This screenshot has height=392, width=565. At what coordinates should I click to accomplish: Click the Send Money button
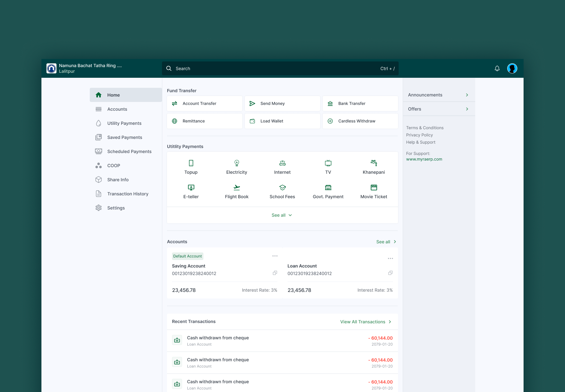pos(282,103)
